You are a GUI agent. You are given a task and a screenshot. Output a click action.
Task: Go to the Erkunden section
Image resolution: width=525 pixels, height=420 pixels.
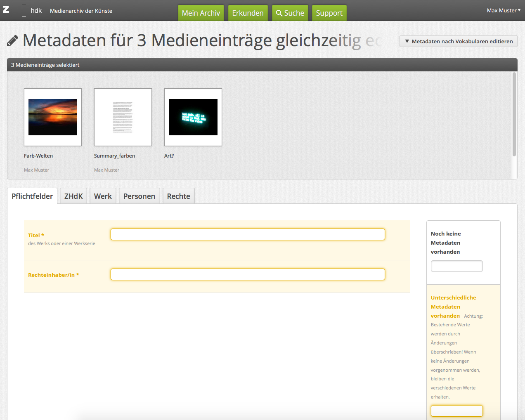click(248, 13)
